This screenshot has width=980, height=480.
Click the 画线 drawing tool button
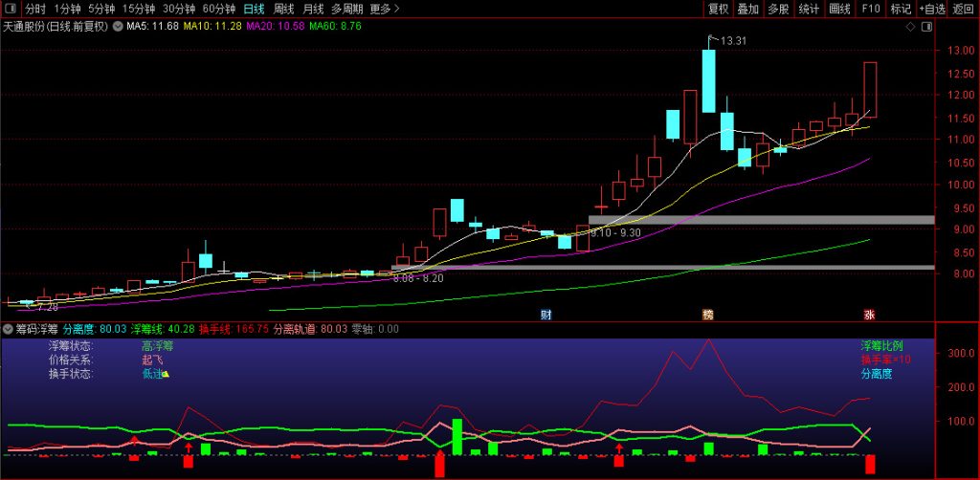(x=839, y=9)
